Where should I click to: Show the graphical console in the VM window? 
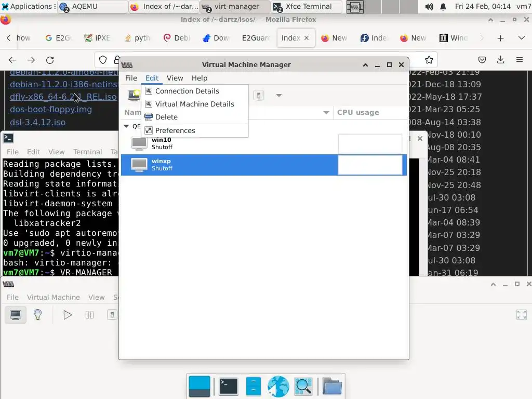15,315
